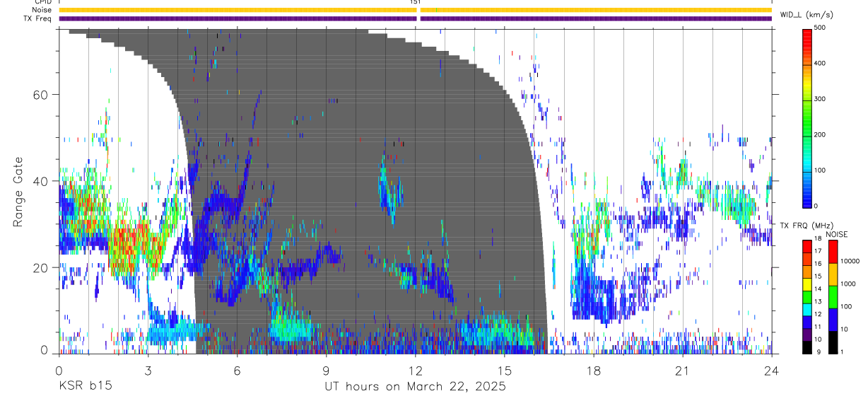Click the '10000' tick on NOISE legend
The height and width of the screenshot is (401, 868).
click(x=849, y=261)
